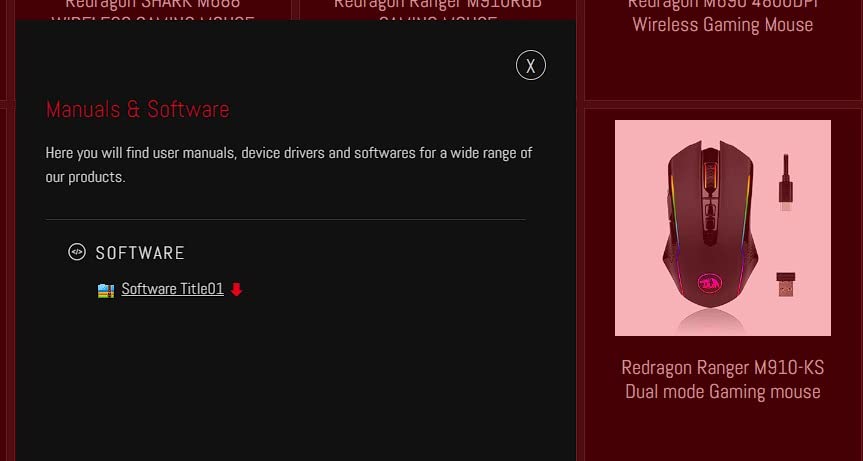The image size is (863, 461).
Task: Select the SOFTWARE section heading
Action: (140, 253)
